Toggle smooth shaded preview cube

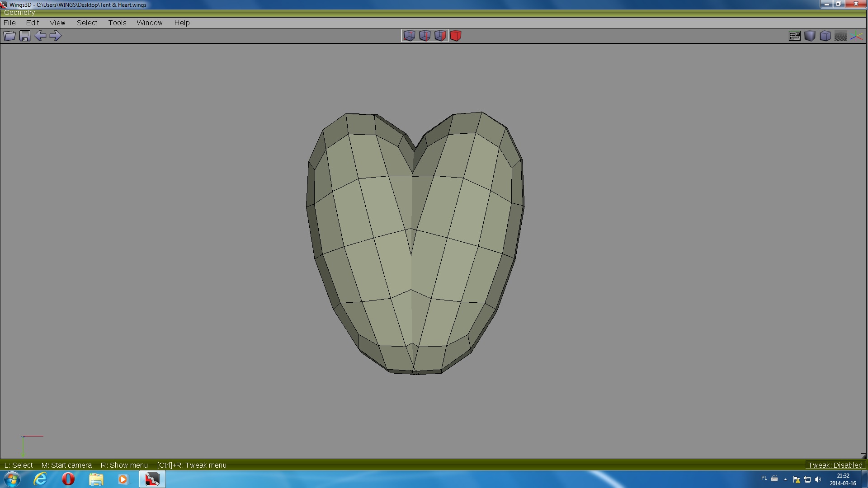click(x=810, y=36)
